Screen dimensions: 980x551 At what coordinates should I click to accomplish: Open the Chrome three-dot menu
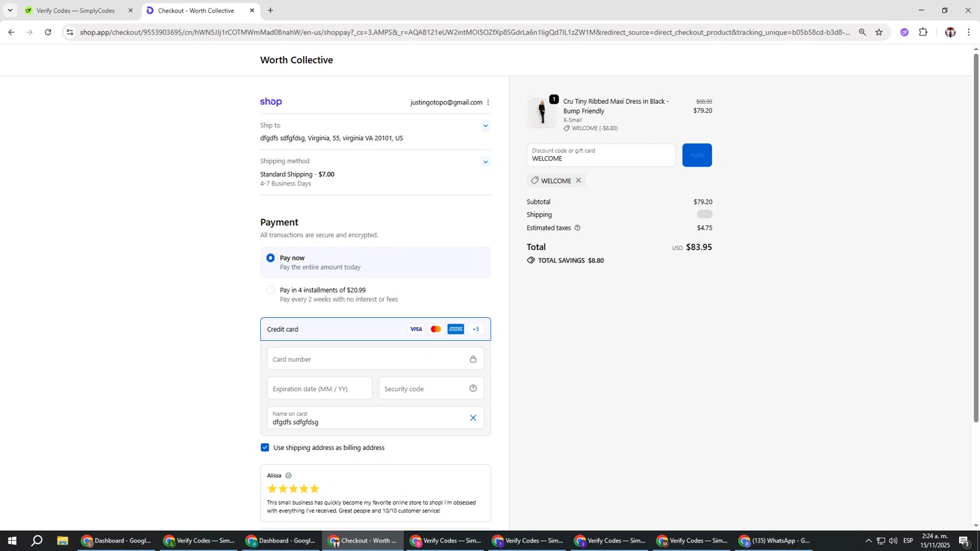pos(969,32)
